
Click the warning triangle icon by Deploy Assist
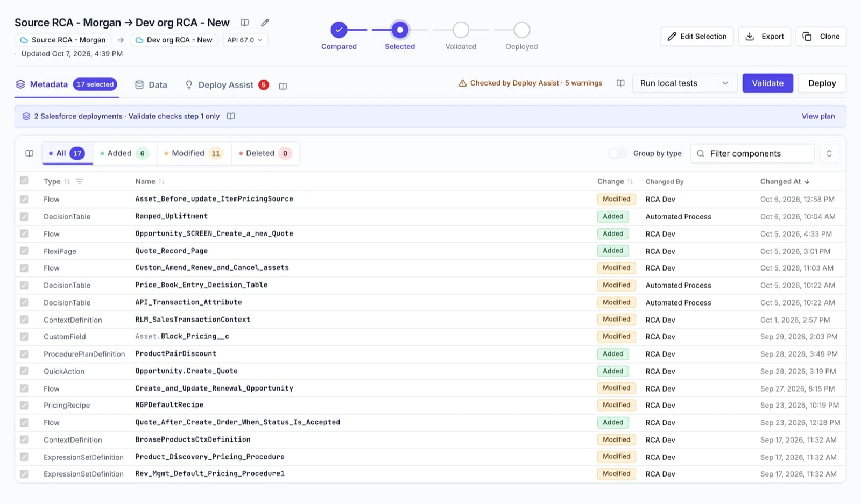tap(462, 83)
